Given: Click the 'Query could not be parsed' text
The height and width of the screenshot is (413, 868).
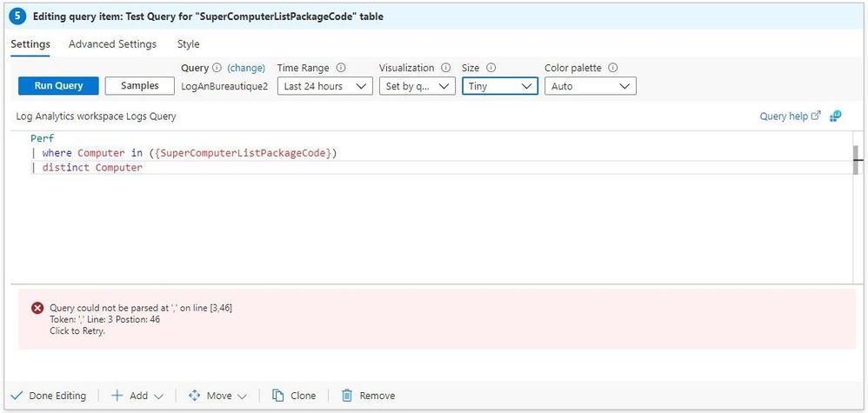Looking at the screenshot, I should tap(141, 308).
